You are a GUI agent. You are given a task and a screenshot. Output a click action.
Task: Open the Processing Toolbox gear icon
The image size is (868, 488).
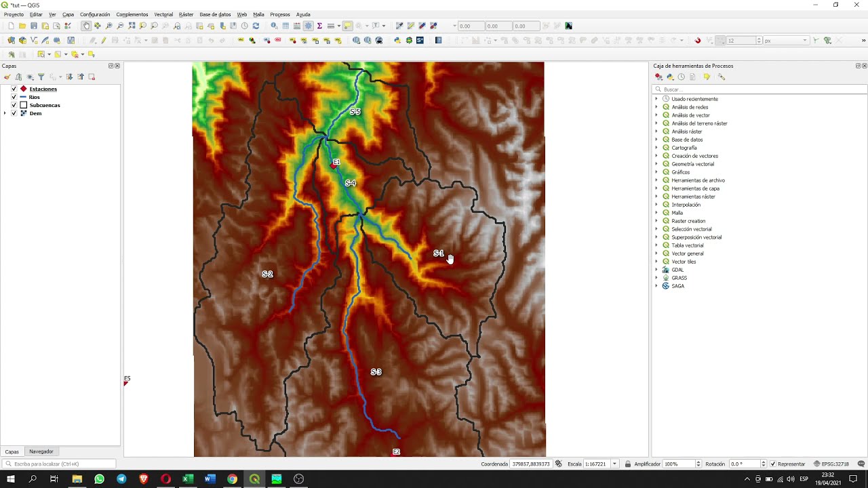click(x=308, y=26)
